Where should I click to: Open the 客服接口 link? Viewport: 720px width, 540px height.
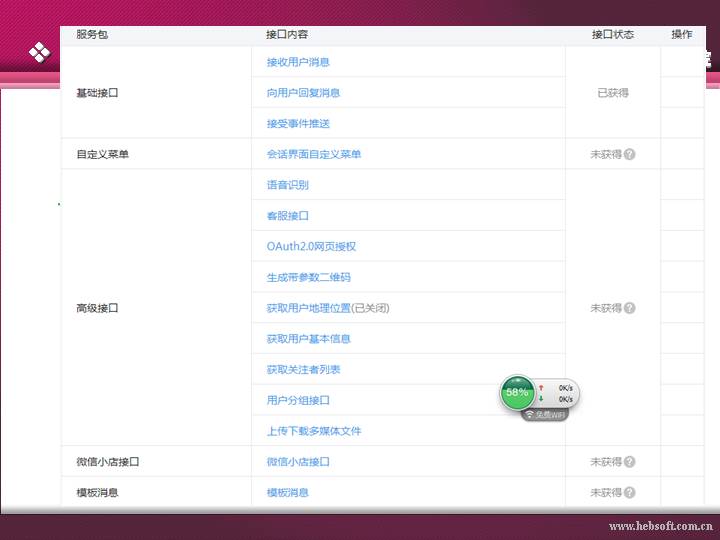pos(287,216)
